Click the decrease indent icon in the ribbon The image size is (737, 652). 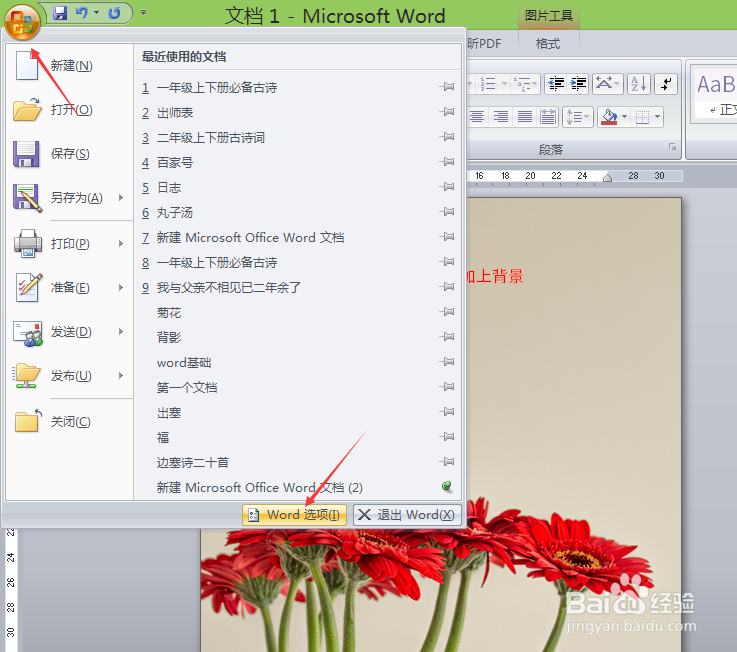click(556, 84)
